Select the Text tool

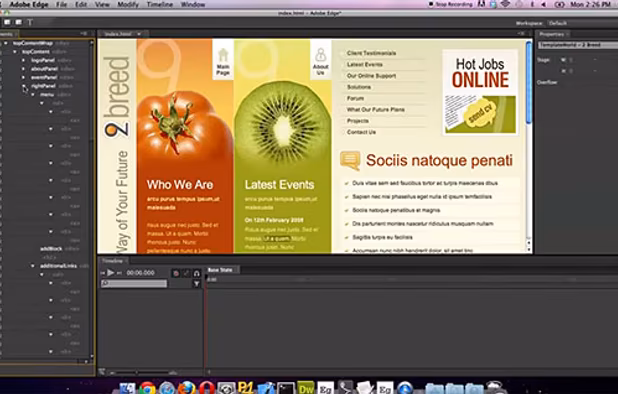point(30,22)
